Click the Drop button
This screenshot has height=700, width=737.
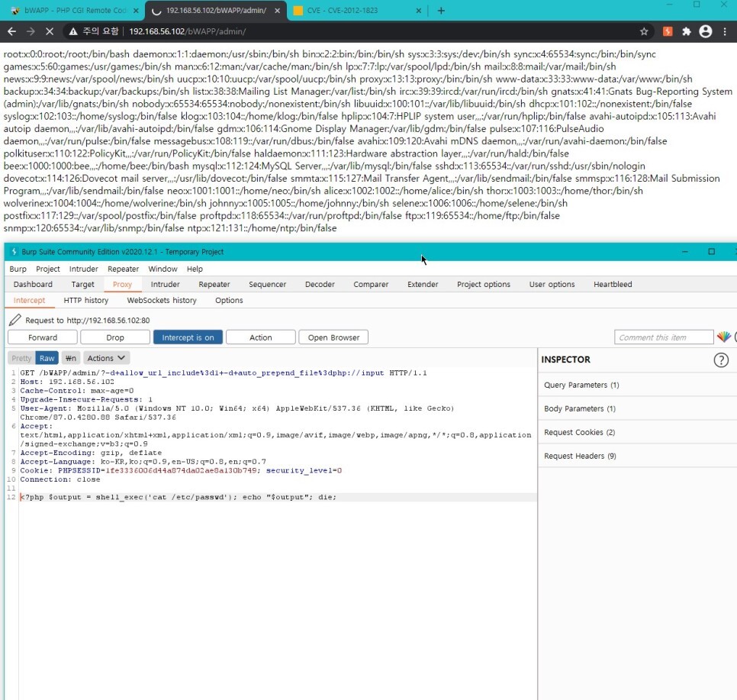pos(115,337)
